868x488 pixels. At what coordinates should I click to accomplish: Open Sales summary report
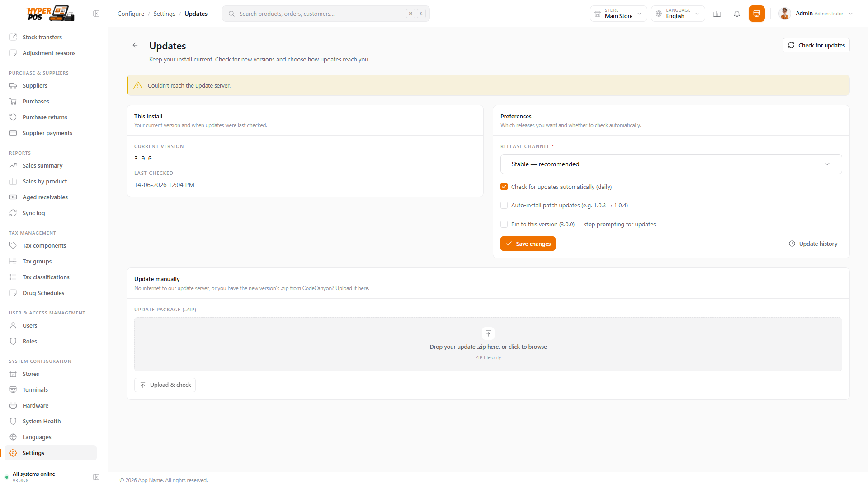(x=51, y=165)
